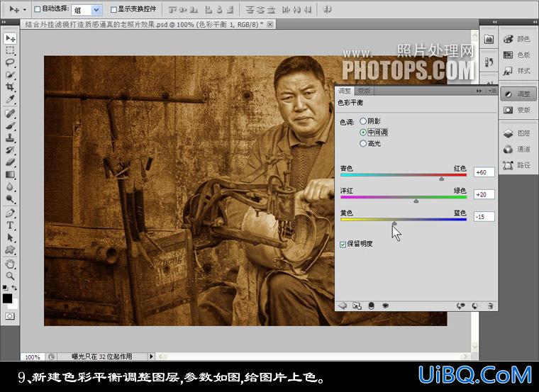This screenshot has width=539, height=392.
Task: Select the Crop tool
Action: [x=10, y=86]
